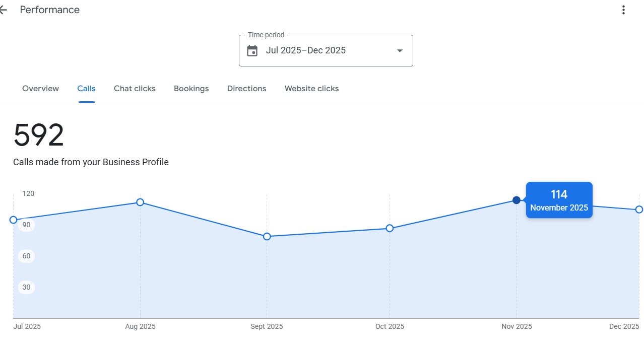Click the back arrow icon
This screenshot has width=644, height=346.
pos(4,10)
